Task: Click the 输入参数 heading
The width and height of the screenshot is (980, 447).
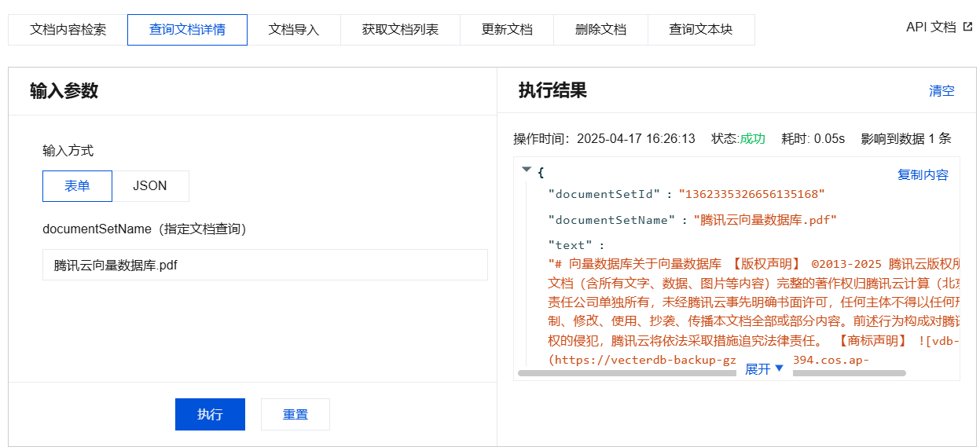Action: (64, 90)
